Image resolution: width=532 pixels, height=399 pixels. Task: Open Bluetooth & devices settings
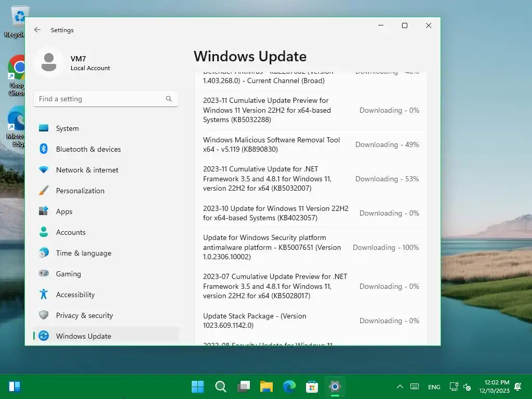[105, 149]
